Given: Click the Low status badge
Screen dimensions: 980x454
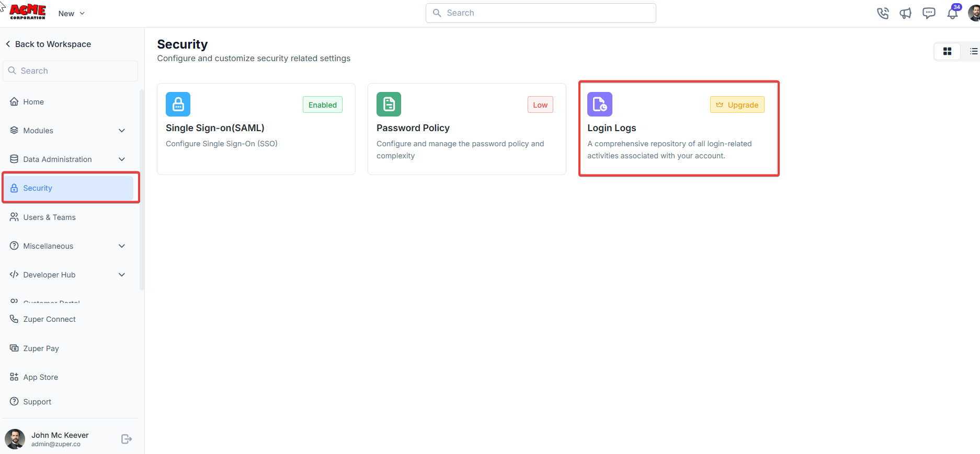Looking at the screenshot, I should pos(540,105).
